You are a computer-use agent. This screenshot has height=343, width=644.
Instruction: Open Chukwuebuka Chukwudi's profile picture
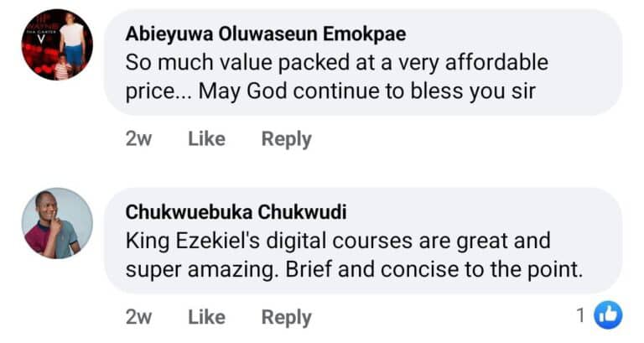pos(57,223)
